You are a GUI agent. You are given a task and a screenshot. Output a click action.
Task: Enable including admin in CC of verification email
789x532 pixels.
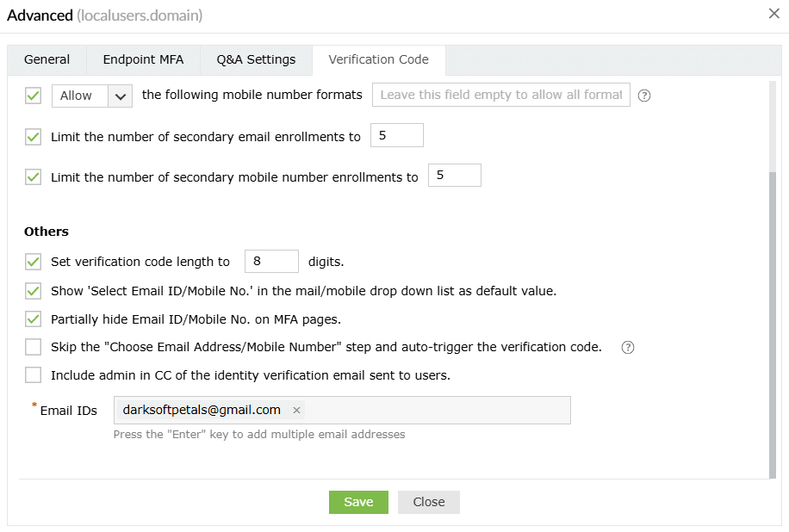tap(33, 374)
